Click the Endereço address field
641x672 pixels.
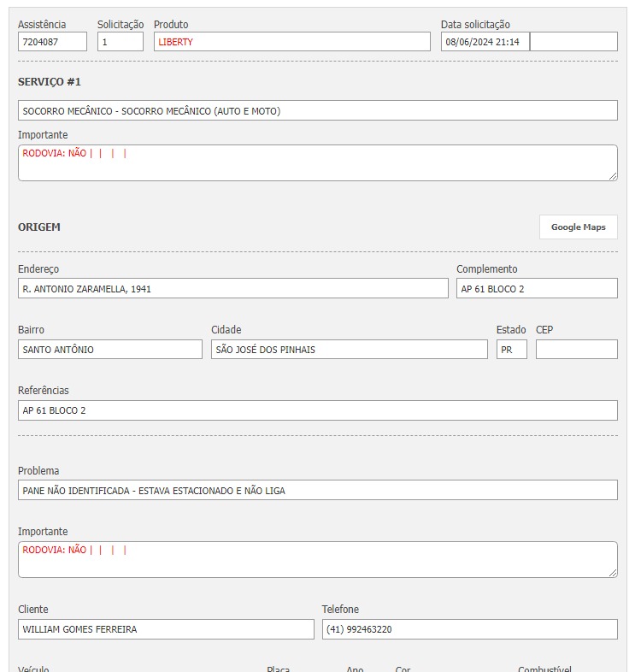(x=232, y=289)
